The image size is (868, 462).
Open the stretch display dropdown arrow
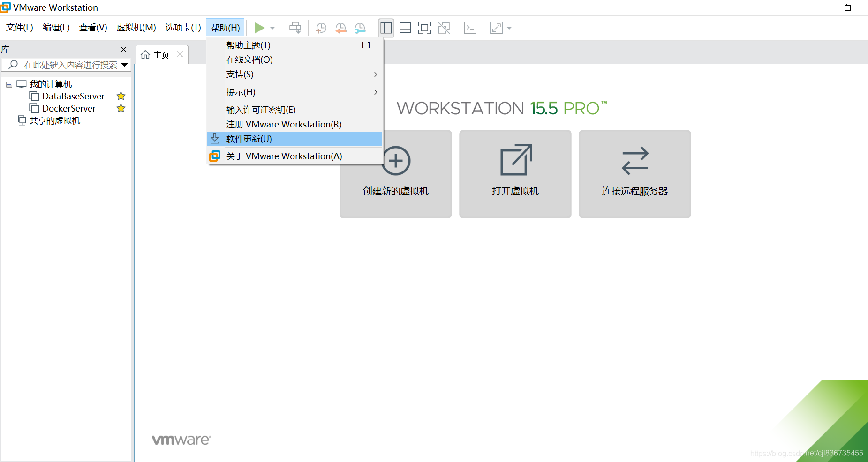509,28
